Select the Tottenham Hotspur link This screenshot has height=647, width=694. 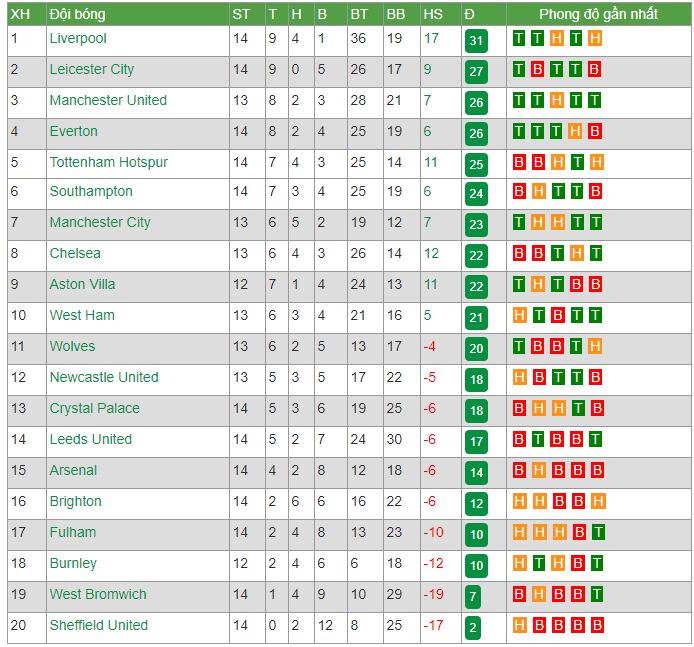[x=108, y=162]
